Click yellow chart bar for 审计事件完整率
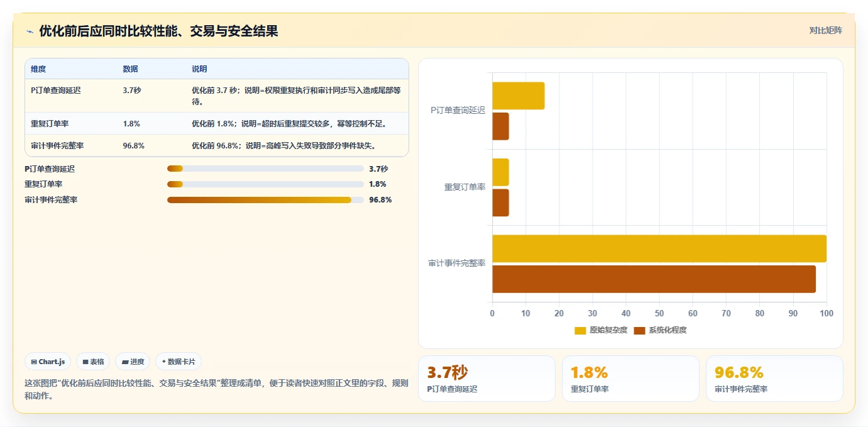This screenshot has width=868, height=427. click(659, 248)
